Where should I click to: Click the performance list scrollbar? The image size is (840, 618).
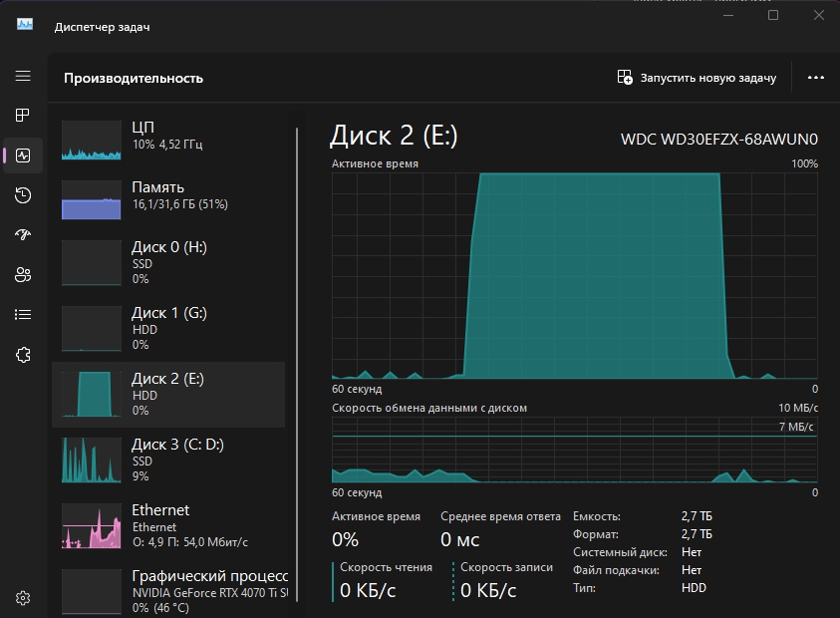[297, 365]
